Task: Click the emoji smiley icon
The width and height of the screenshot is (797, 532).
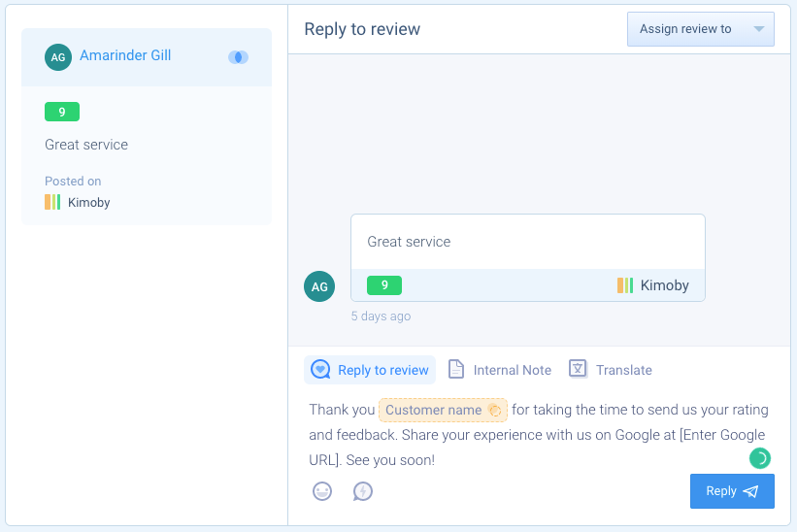Action: pyautogui.click(x=322, y=491)
